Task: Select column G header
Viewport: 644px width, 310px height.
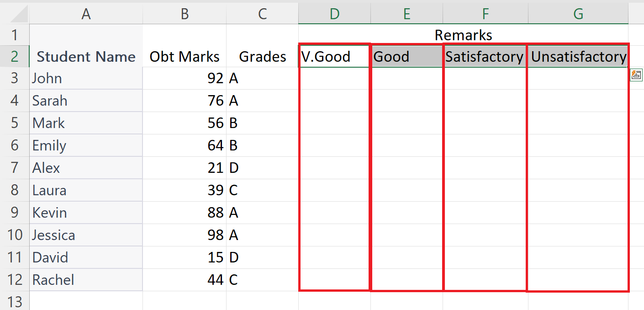Action: tap(578, 14)
